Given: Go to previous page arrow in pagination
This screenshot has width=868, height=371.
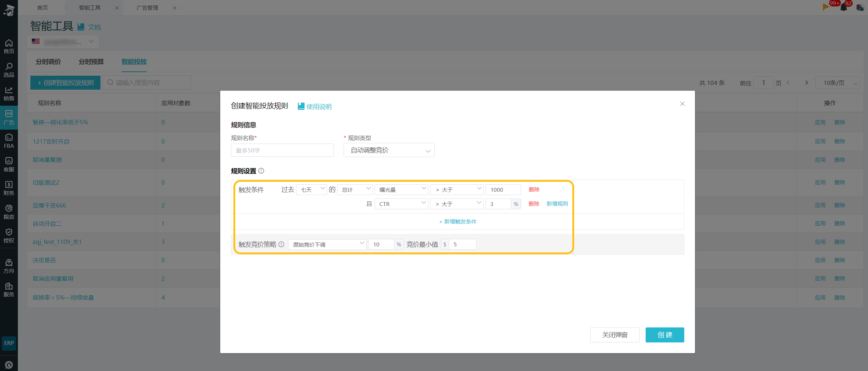Looking at the screenshot, I should point(788,82).
